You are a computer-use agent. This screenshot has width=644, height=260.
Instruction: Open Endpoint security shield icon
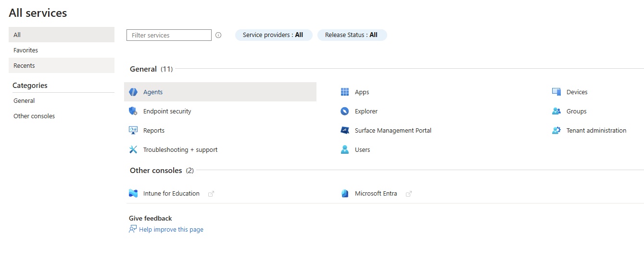point(133,111)
